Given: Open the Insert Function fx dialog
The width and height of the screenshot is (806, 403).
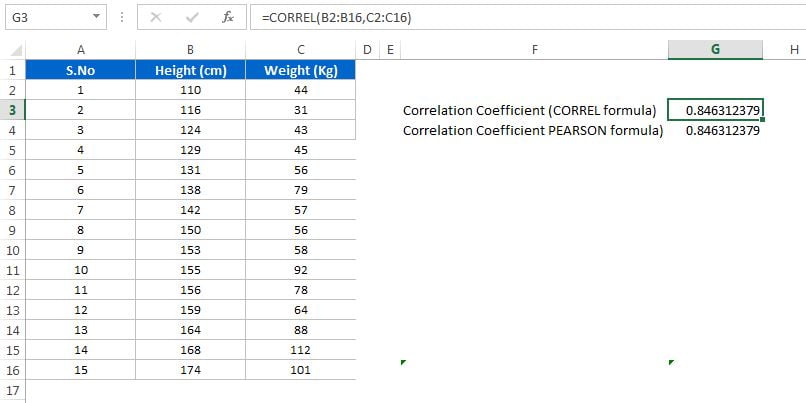Looking at the screenshot, I should [228, 17].
